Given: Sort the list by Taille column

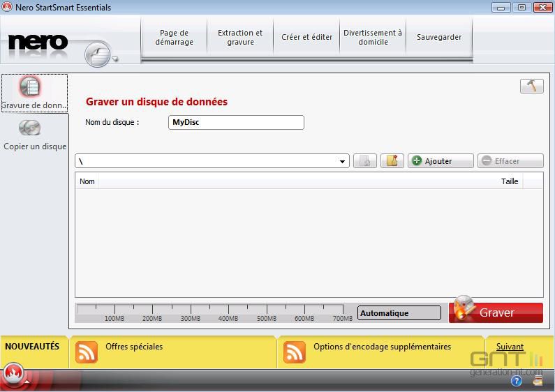Looking at the screenshot, I should click(510, 181).
